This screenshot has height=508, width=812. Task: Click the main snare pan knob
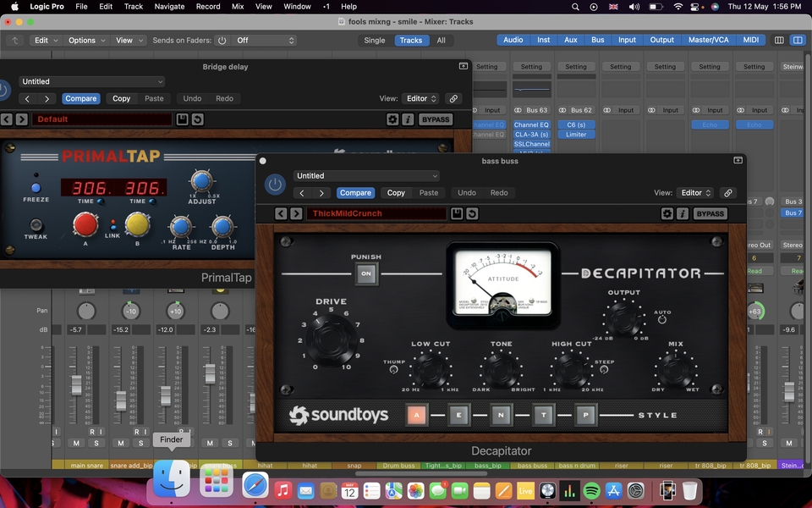86,311
